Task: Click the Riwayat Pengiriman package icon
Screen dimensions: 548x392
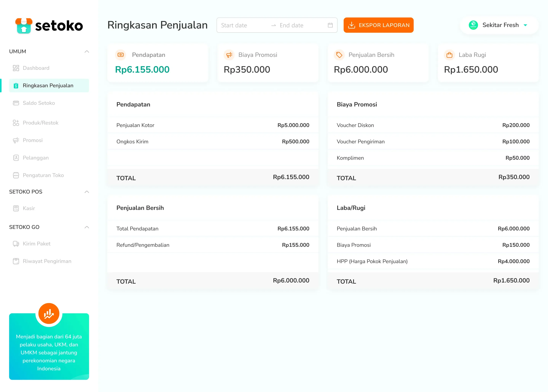Action: [16, 261]
